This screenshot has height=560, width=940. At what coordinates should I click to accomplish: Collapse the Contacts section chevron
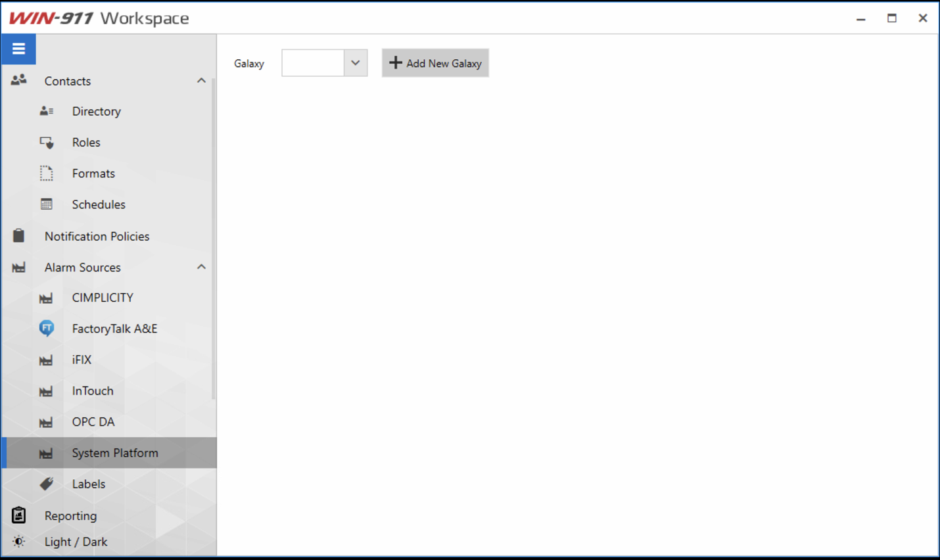click(x=201, y=80)
